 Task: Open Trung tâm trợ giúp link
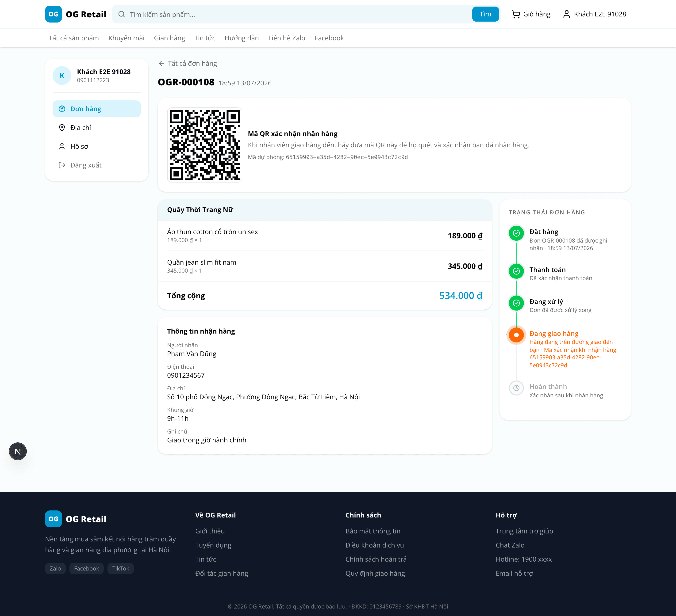[x=524, y=531]
